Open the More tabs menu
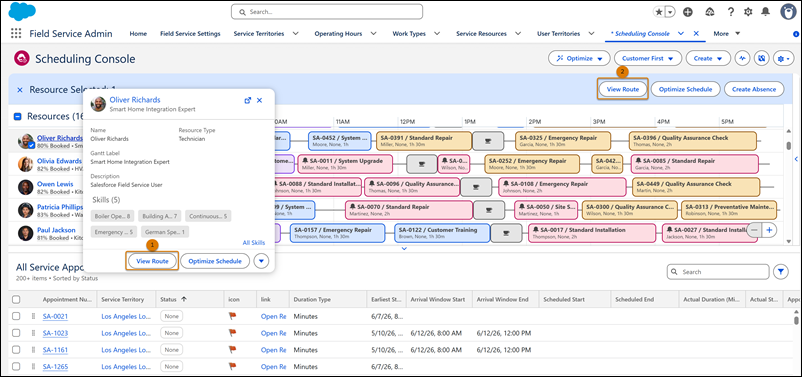Viewport: 802px width, 377px height. click(x=727, y=34)
